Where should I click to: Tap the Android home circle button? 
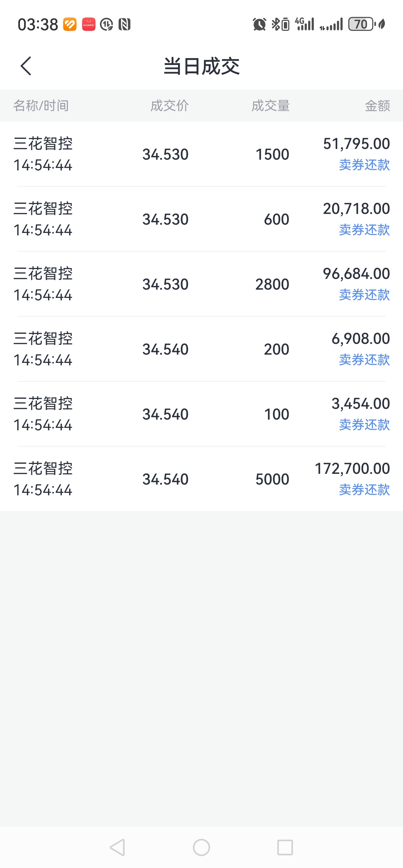pyautogui.click(x=201, y=847)
